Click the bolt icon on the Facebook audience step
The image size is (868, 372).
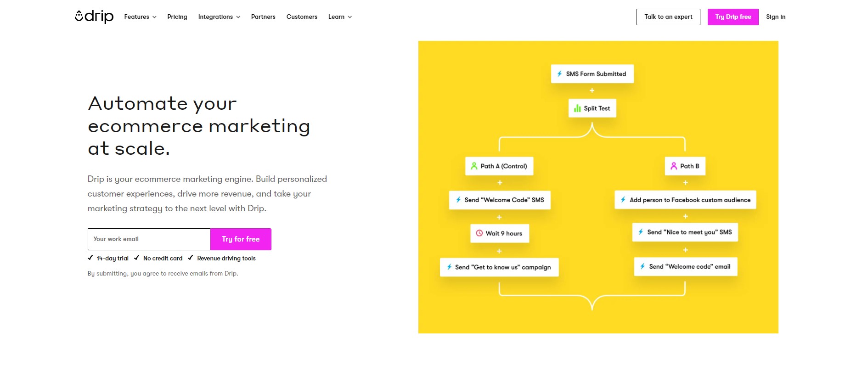click(x=623, y=200)
